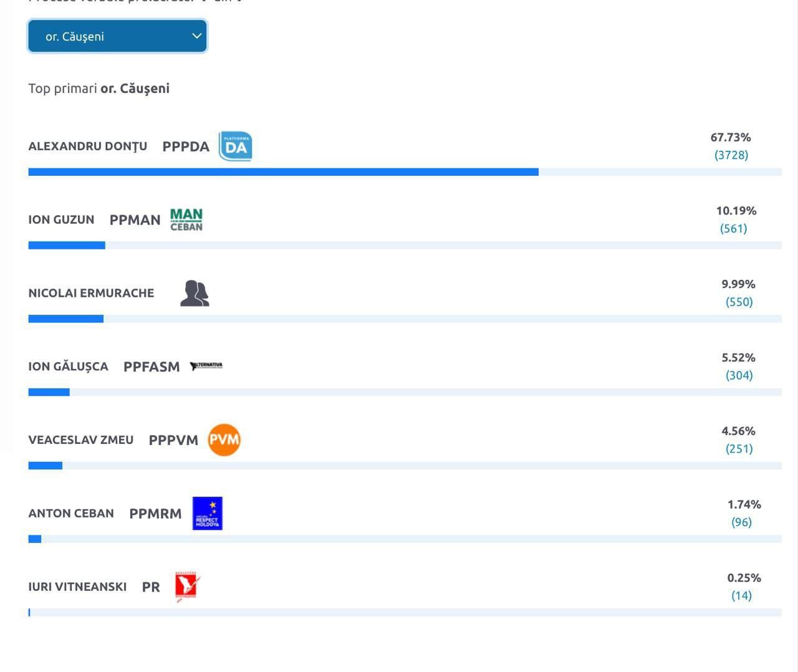The width and height of the screenshot is (798, 672).
Task: Open the or. Căușeni locality dropdown
Action: pyautogui.click(x=117, y=36)
